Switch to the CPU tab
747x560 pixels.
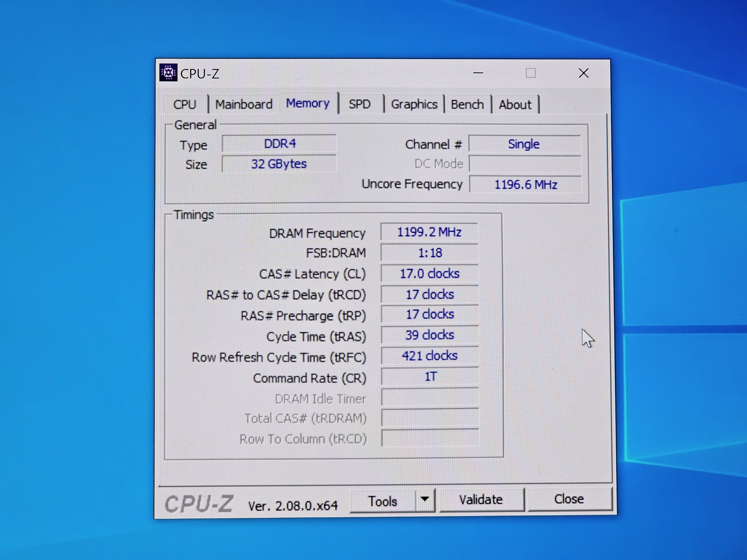185,104
